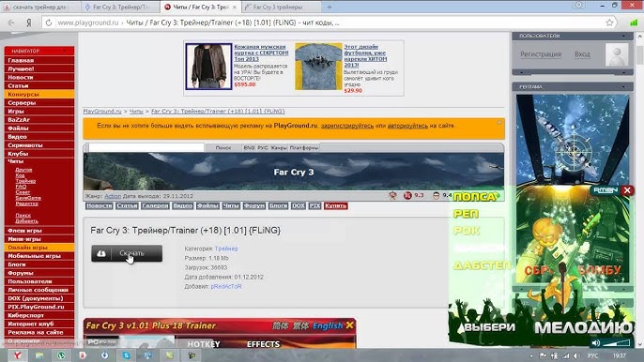Click Регистрация in users panel
Screen dimensions: 644x362
coord(541,54)
